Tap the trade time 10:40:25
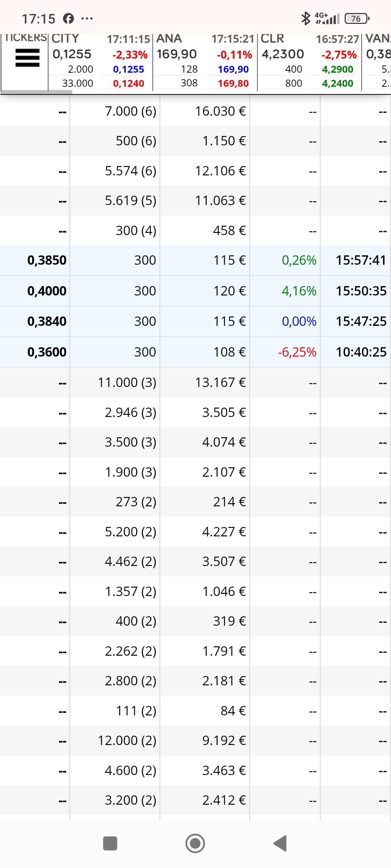Screen dimensions: 391x868 (361, 352)
